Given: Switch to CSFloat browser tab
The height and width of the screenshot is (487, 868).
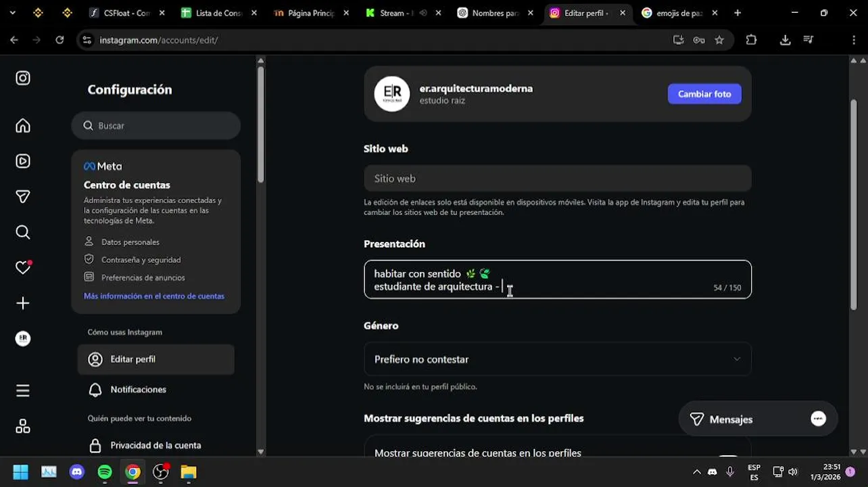Looking at the screenshot, I should click(127, 13).
